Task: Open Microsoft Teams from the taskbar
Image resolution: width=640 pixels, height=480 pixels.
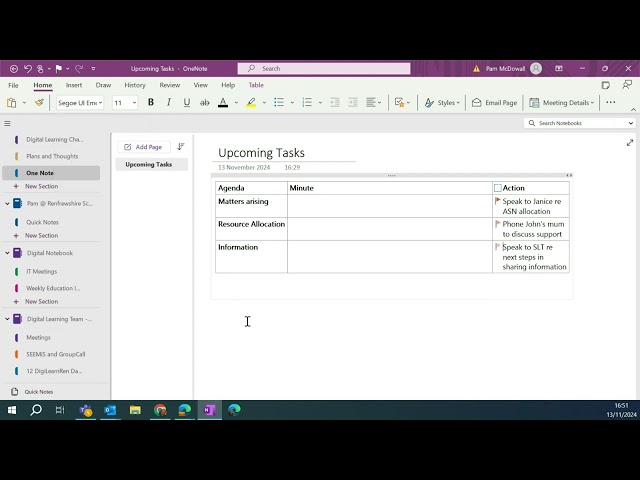Action: 86,410
